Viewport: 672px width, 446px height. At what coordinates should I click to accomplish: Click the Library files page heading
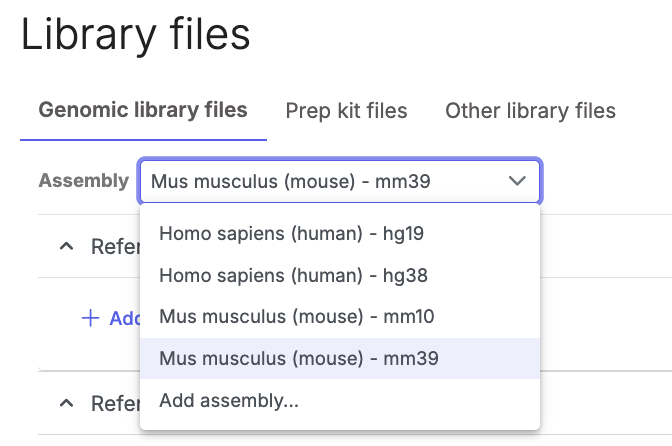[136, 35]
